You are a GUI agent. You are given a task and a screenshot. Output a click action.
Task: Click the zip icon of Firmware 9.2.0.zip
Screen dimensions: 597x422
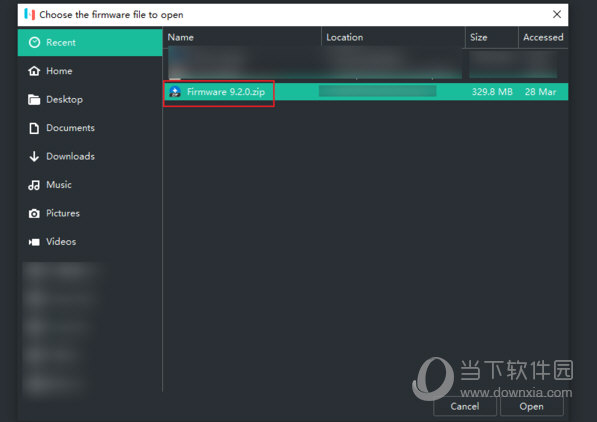pos(175,92)
